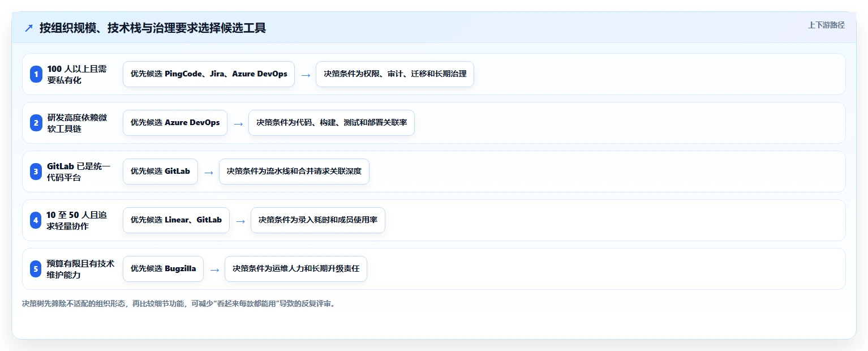Select the number 3 badge for GitLab 已是统一代码平台

pos(36,172)
